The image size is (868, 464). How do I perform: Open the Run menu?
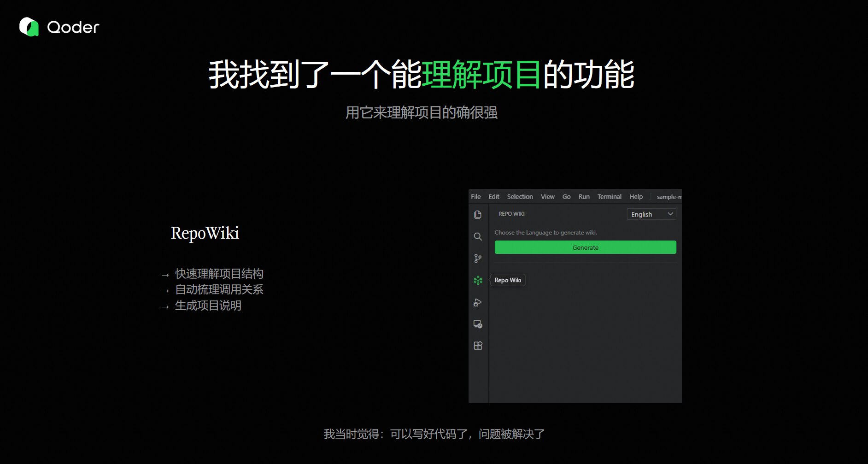click(x=584, y=197)
